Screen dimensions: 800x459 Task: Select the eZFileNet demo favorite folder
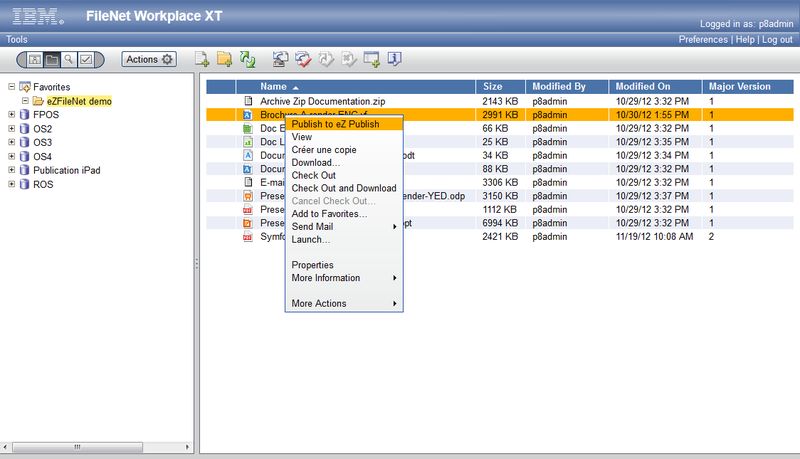point(79,101)
